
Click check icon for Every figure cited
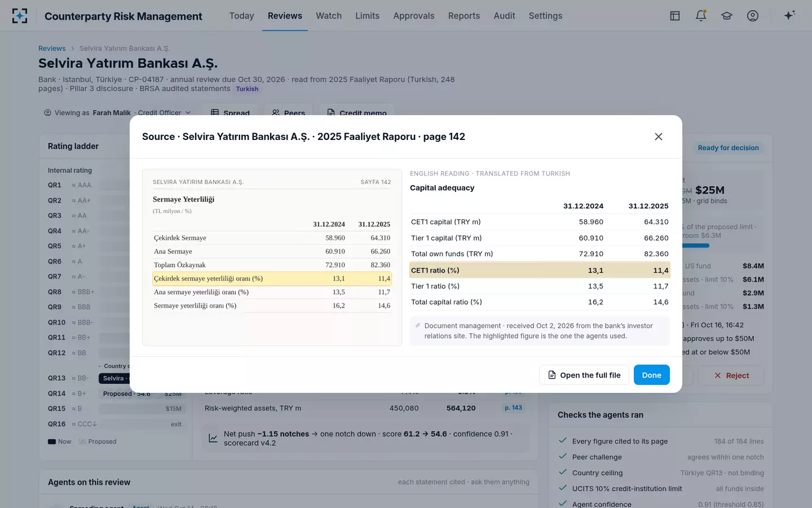pos(562,441)
